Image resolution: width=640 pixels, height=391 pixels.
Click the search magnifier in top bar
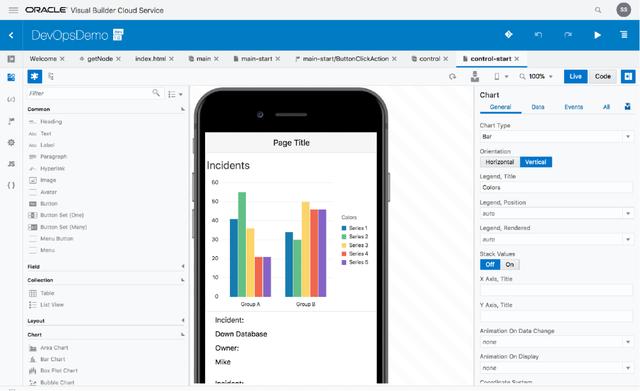click(x=598, y=10)
